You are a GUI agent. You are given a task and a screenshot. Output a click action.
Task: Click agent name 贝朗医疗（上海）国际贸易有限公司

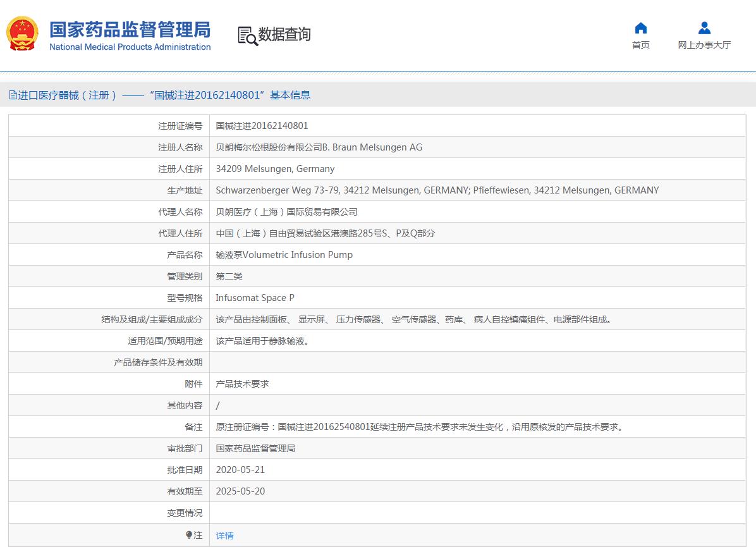point(286,212)
